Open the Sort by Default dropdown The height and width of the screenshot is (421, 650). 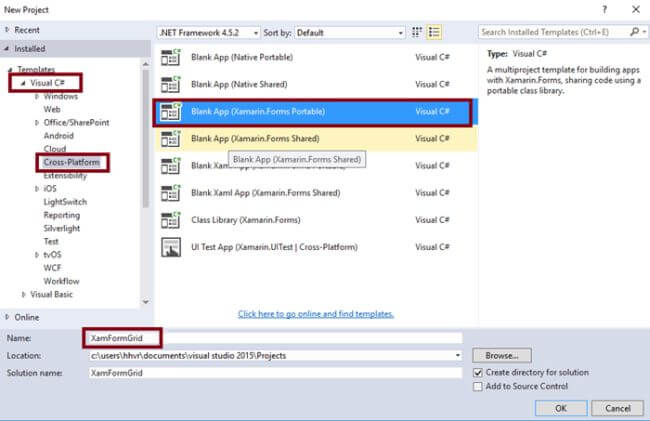tap(350, 32)
